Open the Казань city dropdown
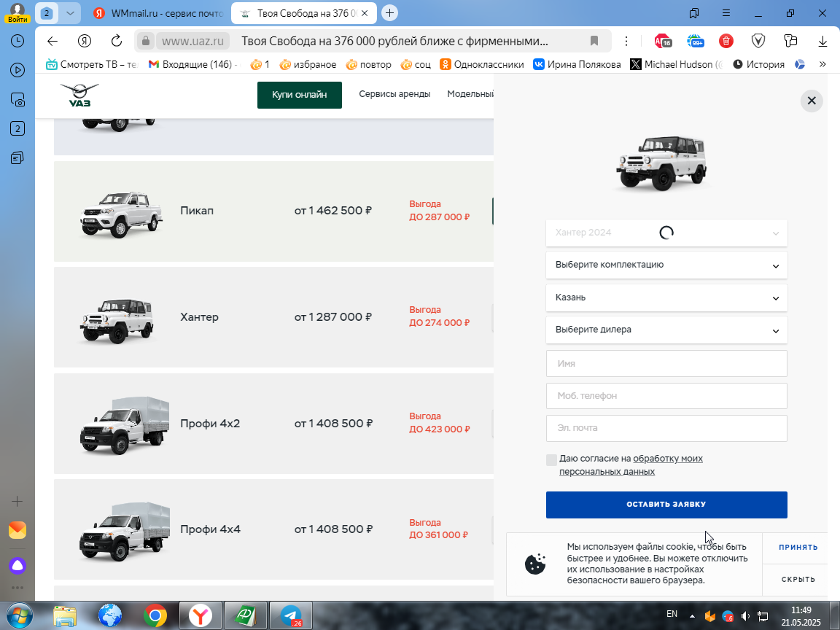This screenshot has height=630, width=840. pos(666,297)
